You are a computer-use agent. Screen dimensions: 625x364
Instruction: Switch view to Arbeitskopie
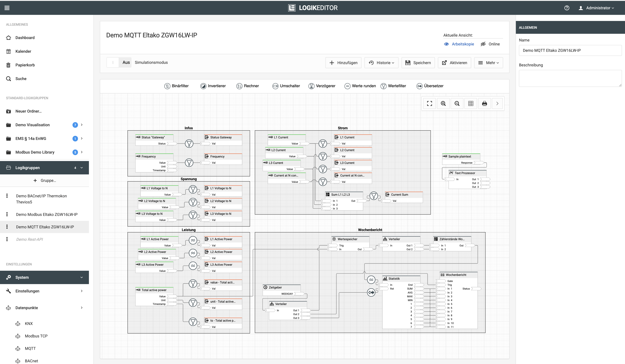tap(459, 44)
